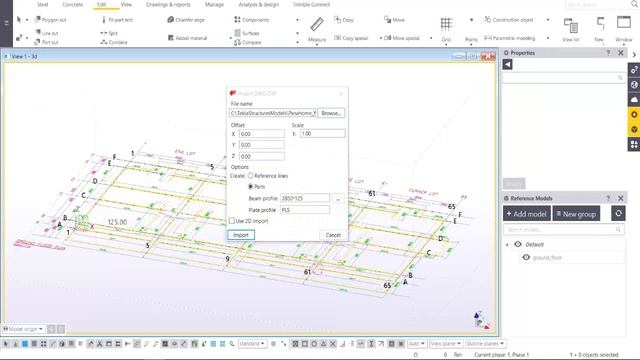Screen dimensions: 640x360
Task: Select the Line cut tool
Action: [x=47, y=33]
